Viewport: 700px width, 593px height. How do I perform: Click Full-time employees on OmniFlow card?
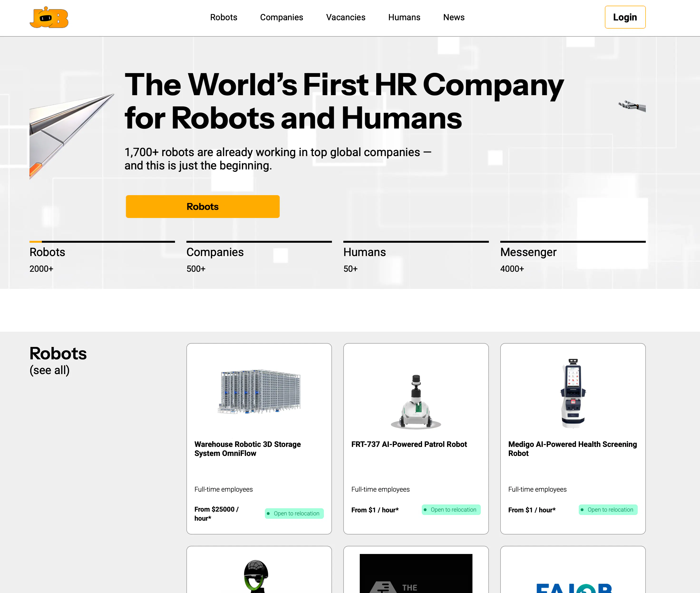[x=223, y=489]
